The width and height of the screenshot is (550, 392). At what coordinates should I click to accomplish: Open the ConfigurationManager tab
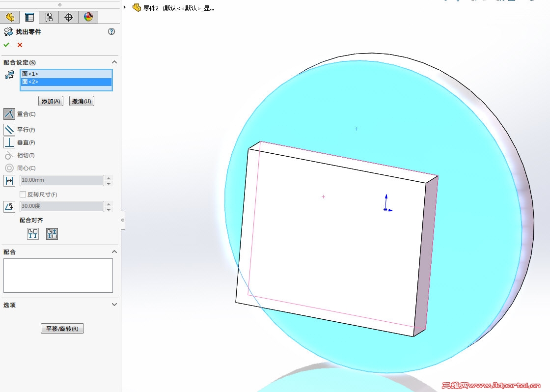point(49,17)
